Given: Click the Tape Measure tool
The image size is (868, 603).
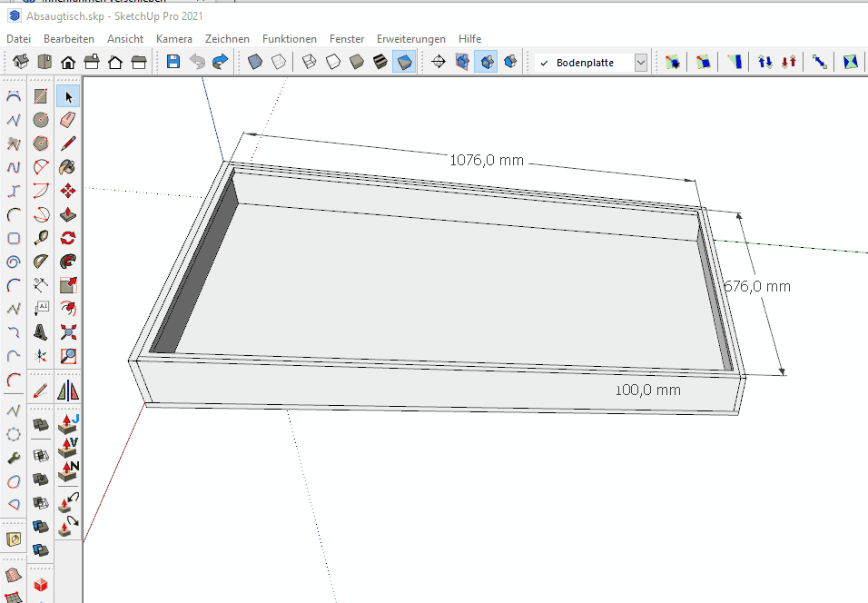Looking at the screenshot, I should coord(41,238).
